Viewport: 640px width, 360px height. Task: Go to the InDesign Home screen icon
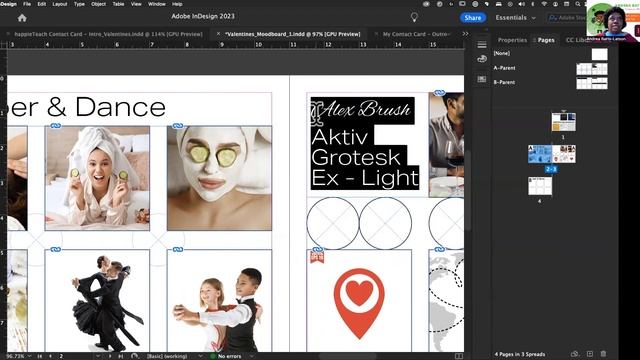(22, 18)
